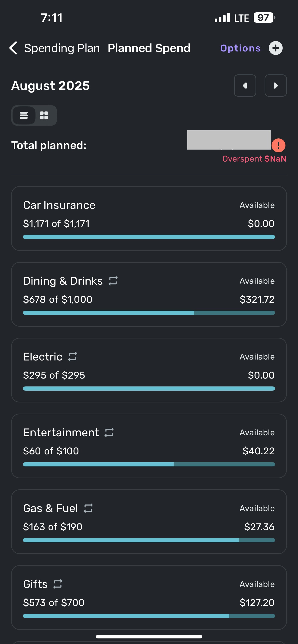Go to next month arrow
This screenshot has height=644, width=298.
click(x=275, y=86)
